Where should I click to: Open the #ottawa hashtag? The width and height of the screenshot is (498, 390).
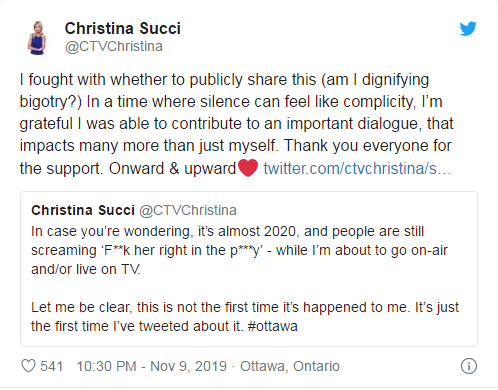272,326
